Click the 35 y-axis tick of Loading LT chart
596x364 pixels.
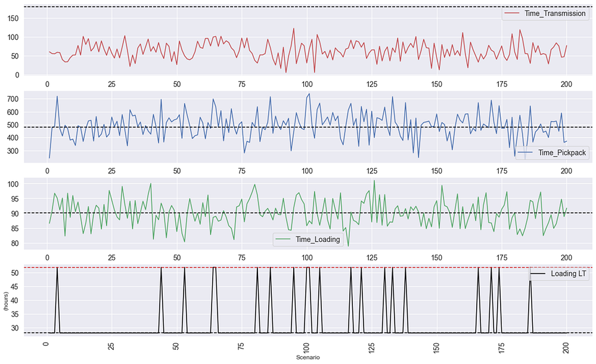(15, 314)
